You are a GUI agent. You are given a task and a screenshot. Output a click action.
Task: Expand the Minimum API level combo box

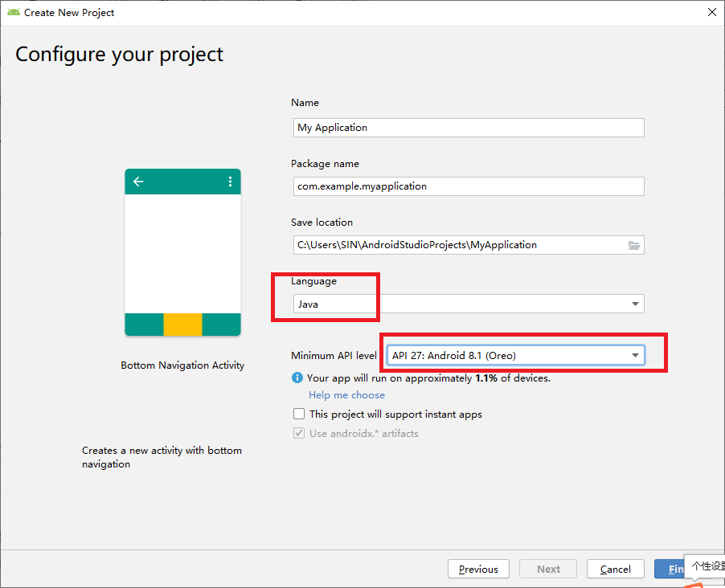point(516,356)
